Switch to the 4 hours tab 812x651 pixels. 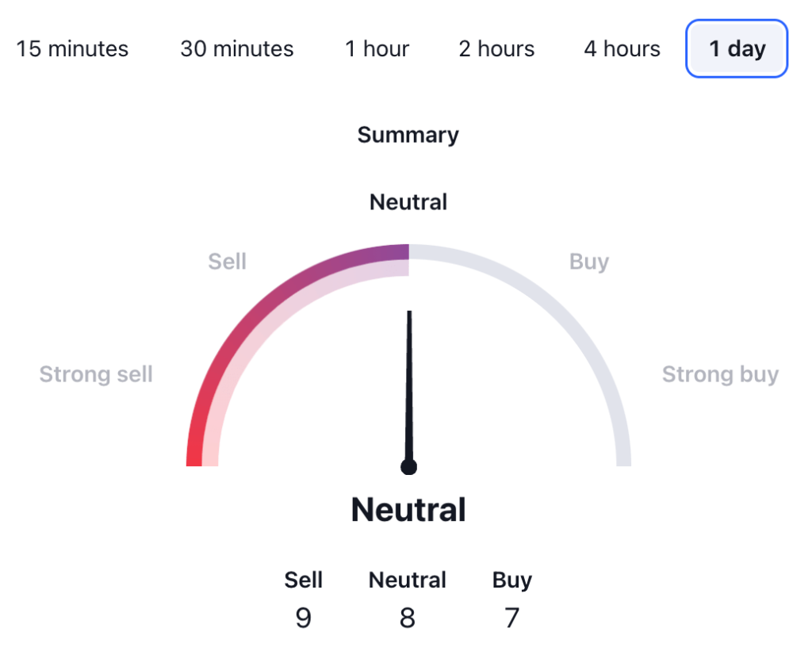pyautogui.click(x=622, y=48)
